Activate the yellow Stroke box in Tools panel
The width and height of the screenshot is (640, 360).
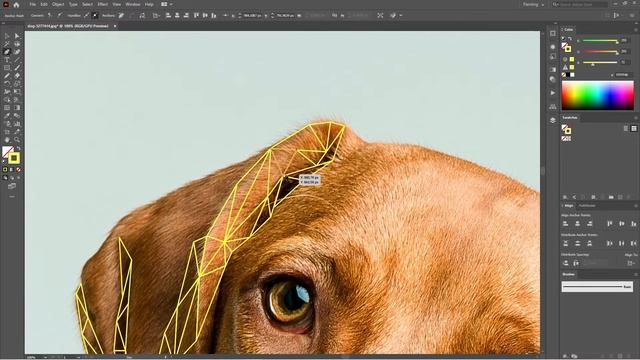point(14,158)
